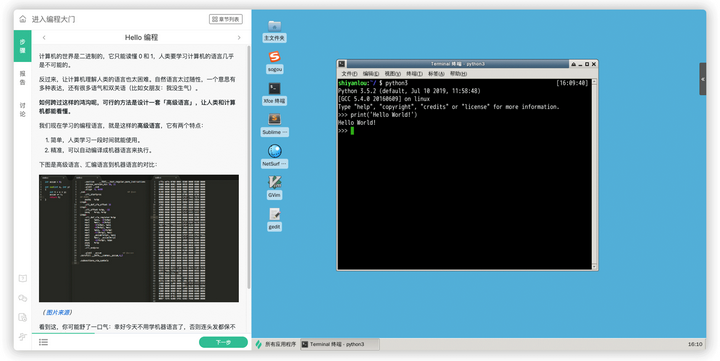Click the green cursor at Python prompt
This screenshot has height=361, width=720.
tap(352, 131)
